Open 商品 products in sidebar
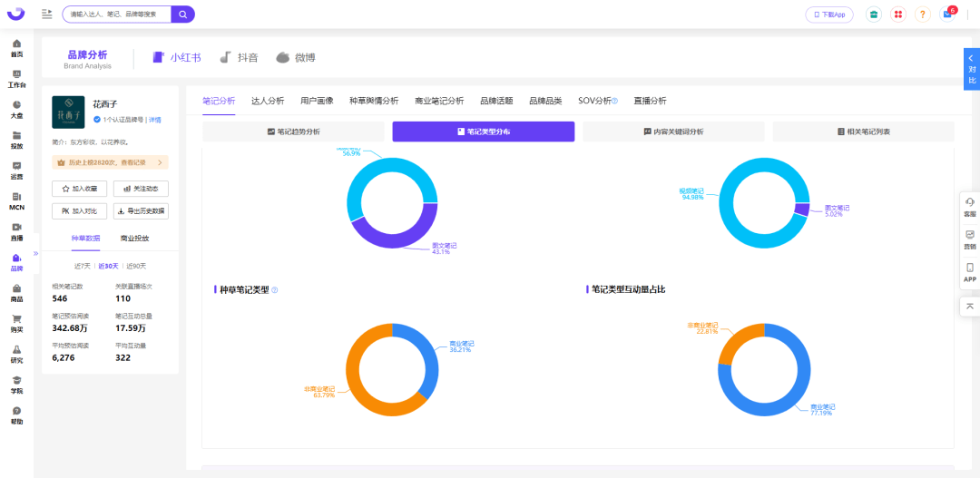The image size is (980, 478). point(17,293)
